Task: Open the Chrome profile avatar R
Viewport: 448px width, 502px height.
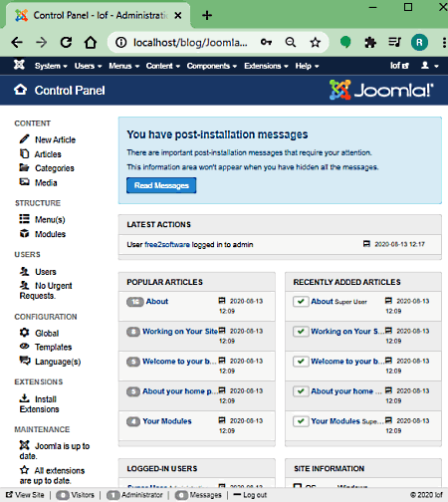Action: [419, 42]
